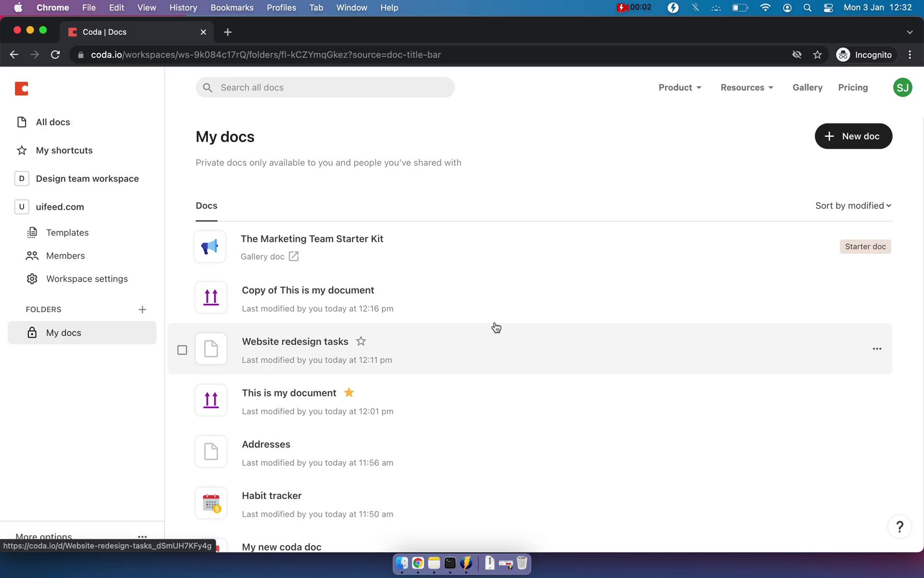Expand the Resources dropdown menu

pyautogui.click(x=747, y=88)
